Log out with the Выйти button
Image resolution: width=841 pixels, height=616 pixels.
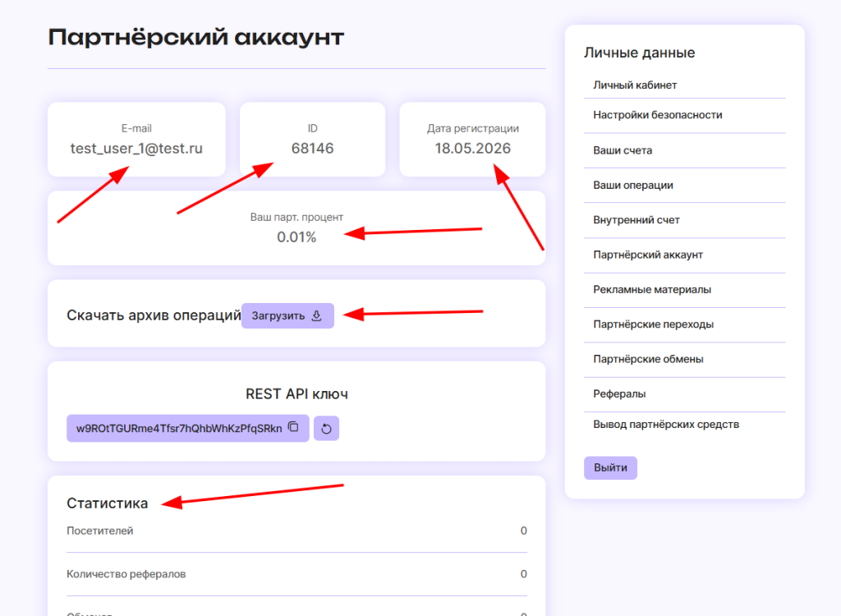pyautogui.click(x=610, y=468)
